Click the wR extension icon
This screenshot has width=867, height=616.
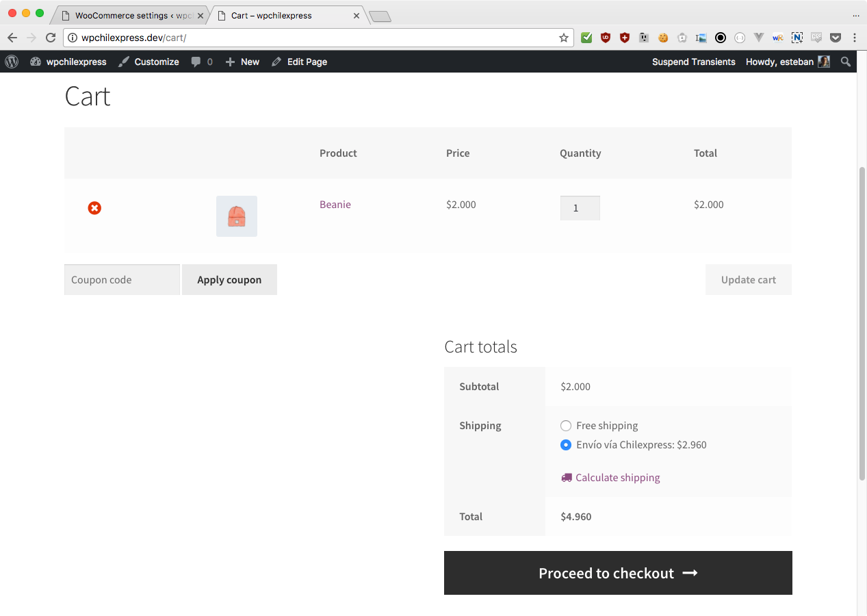pos(778,38)
